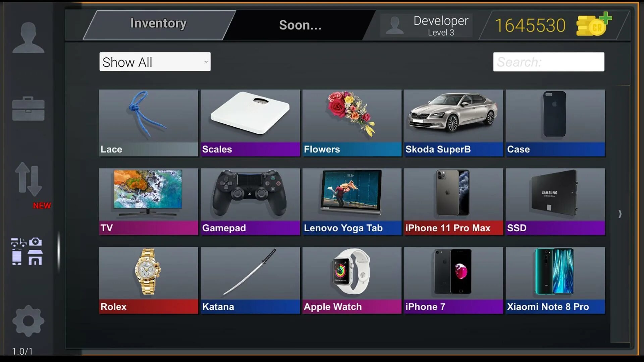The width and height of the screenshot is (644, 362).
Task: Click the Flowers inventory item
Action: [352, 123]
